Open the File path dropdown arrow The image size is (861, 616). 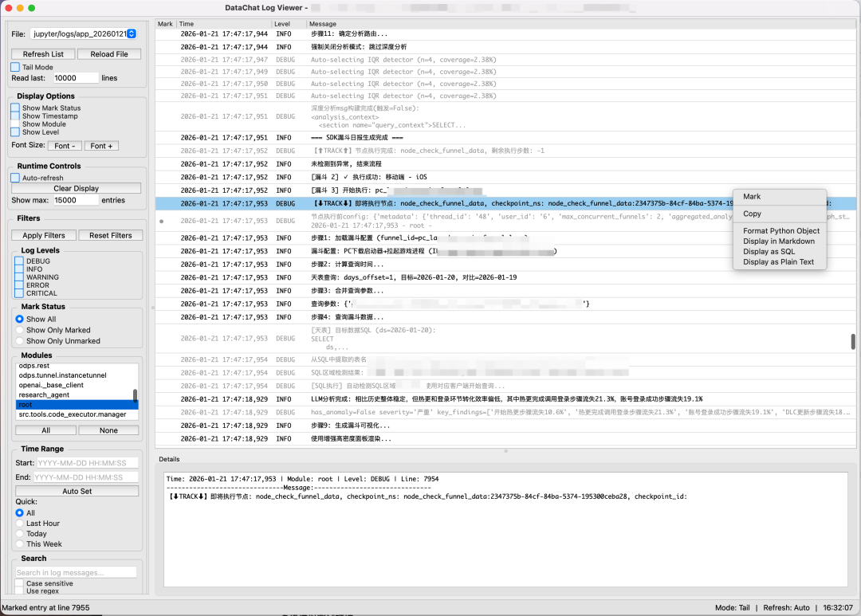click(x=132, y=34)
